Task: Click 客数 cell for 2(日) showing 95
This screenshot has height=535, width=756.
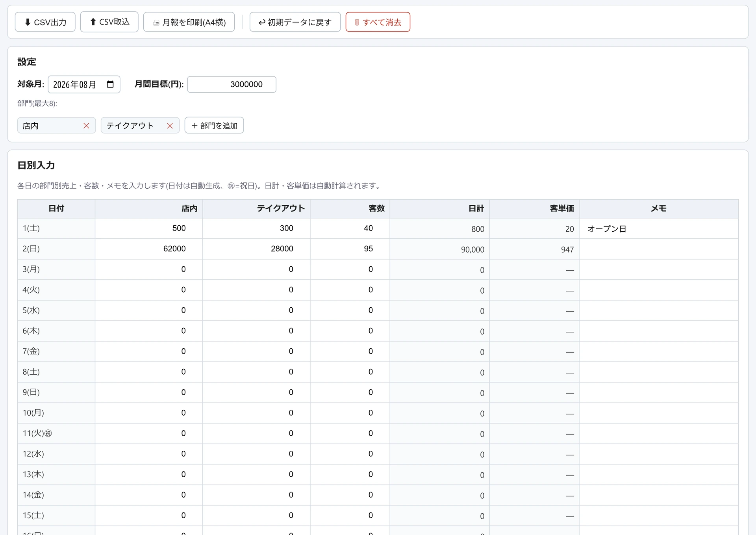Action: click(x=350, y=249)
